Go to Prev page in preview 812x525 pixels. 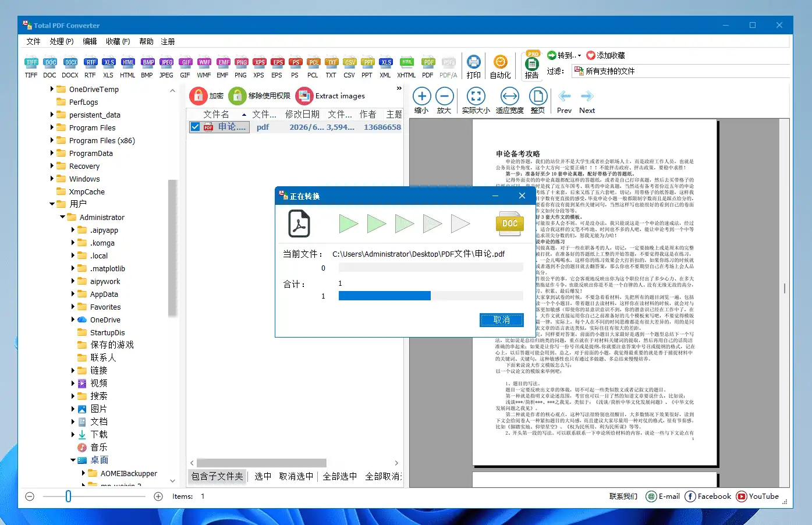tap(564, 102)
